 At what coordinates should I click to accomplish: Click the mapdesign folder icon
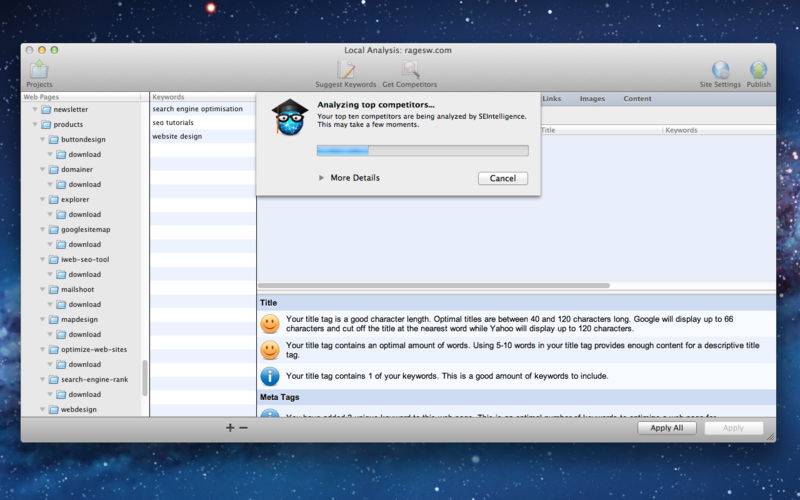click(x=54, y=320)
